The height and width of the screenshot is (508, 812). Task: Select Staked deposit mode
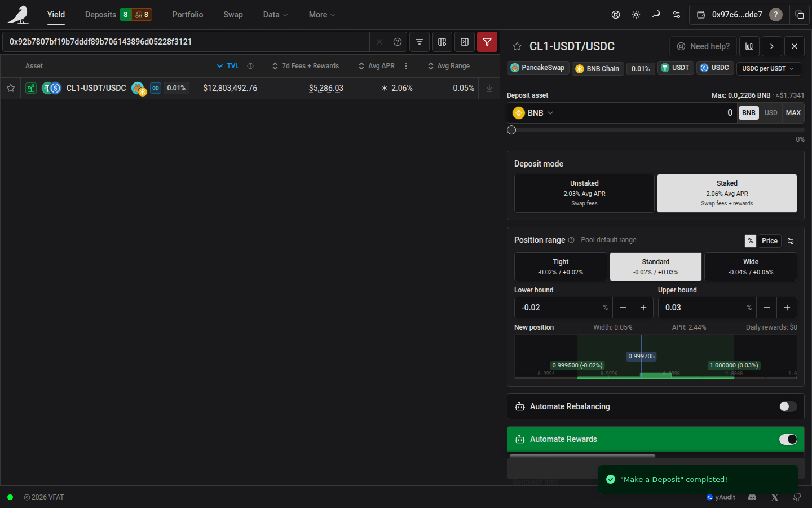point(727,193)
